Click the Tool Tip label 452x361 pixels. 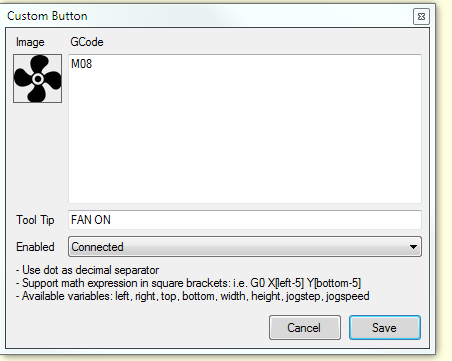point(35,220)
